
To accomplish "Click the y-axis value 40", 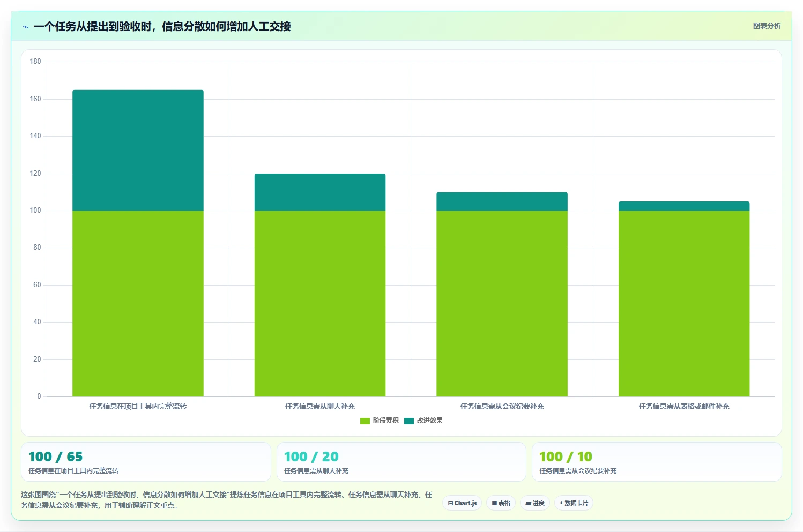I will tap(37, 322).
